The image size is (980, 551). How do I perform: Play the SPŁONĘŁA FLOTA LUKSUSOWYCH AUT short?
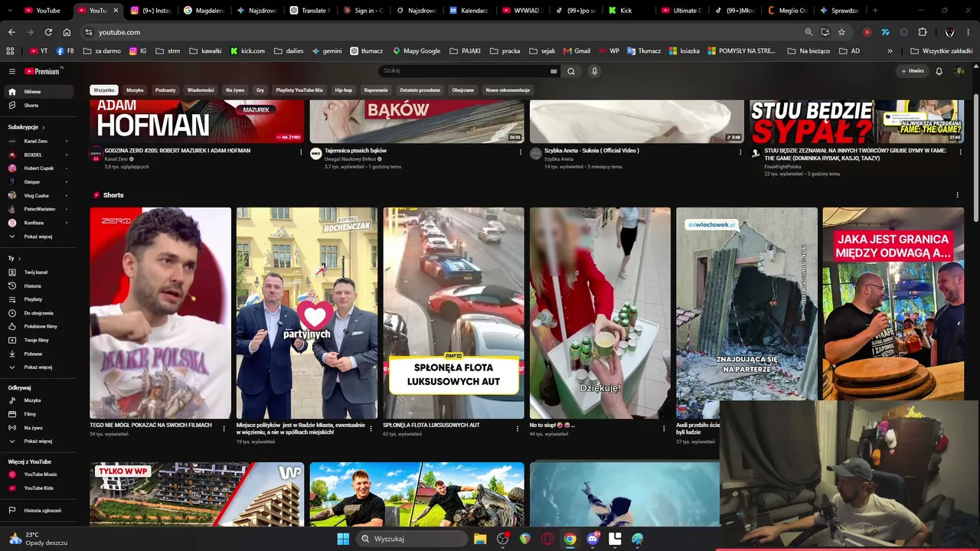click(453, 313)
